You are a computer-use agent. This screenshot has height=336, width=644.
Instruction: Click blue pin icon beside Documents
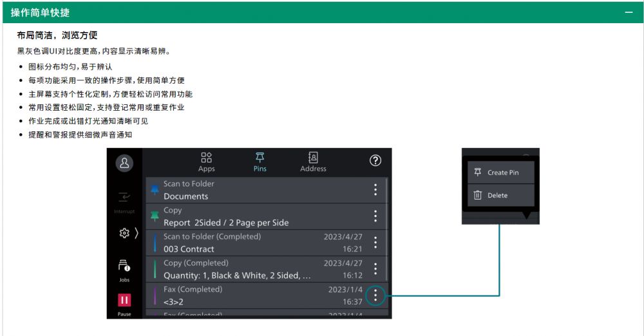click(x=155, y=190)
